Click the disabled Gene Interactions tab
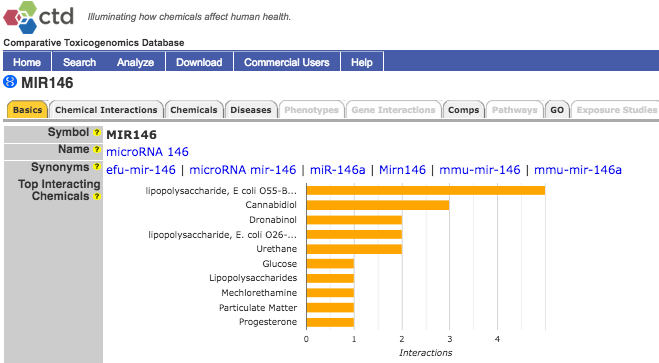Screen dimensions: 659x363 click(393, 110)
